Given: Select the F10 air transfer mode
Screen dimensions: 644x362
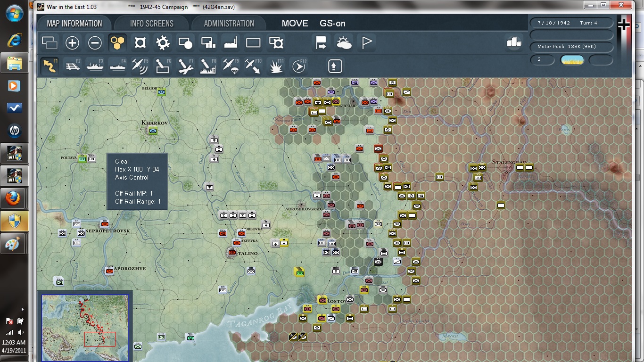Looking at the screenshot, I should click(x=253, y=66).
